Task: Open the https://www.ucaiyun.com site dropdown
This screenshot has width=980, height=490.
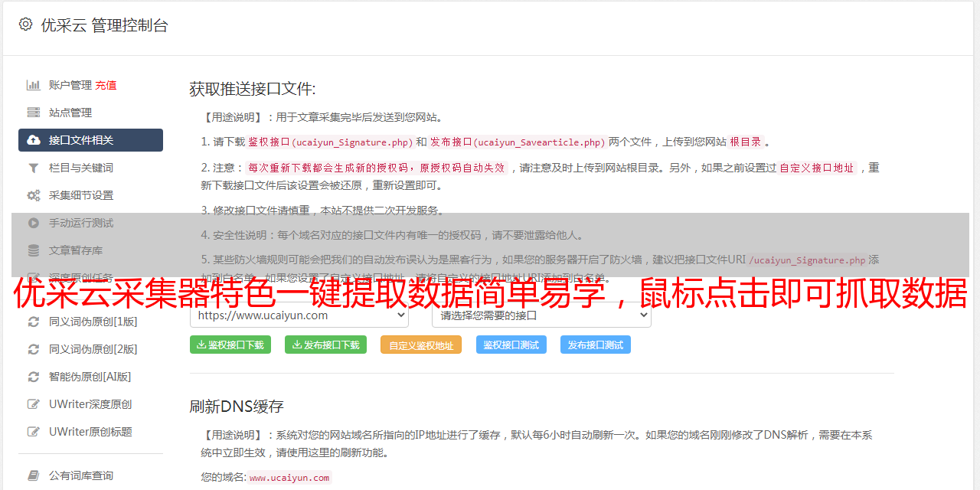Action: coord(299,315)
